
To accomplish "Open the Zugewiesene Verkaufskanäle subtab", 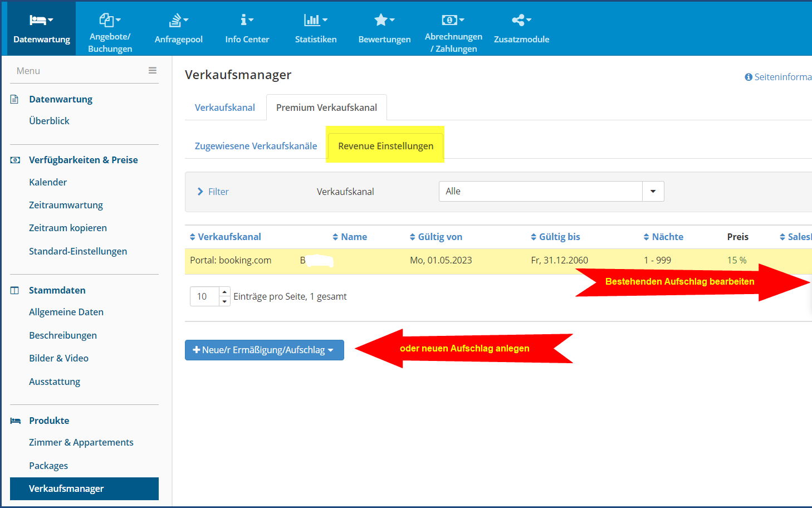I will coord(256,146).
